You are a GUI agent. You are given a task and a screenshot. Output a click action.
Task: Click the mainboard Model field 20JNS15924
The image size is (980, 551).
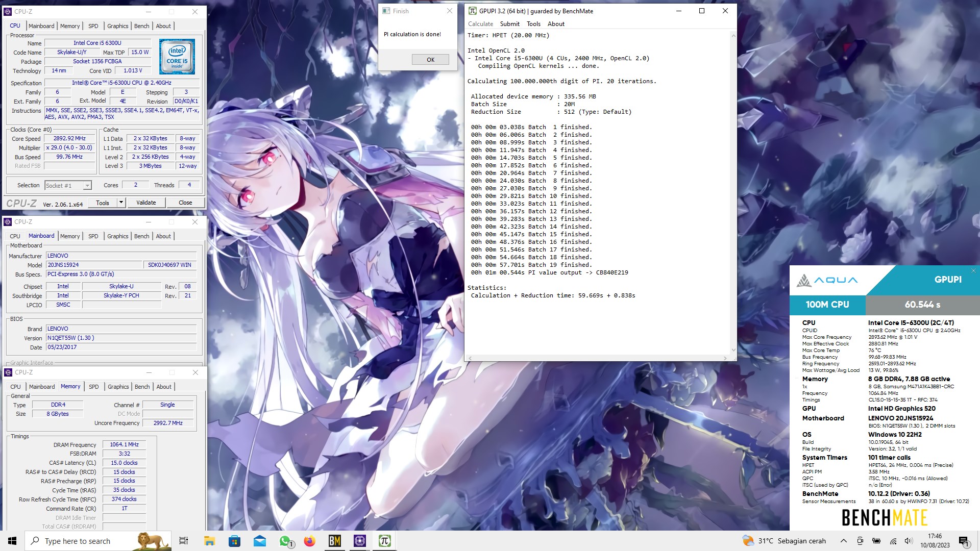pyautogui.click(x=94, y=265)
